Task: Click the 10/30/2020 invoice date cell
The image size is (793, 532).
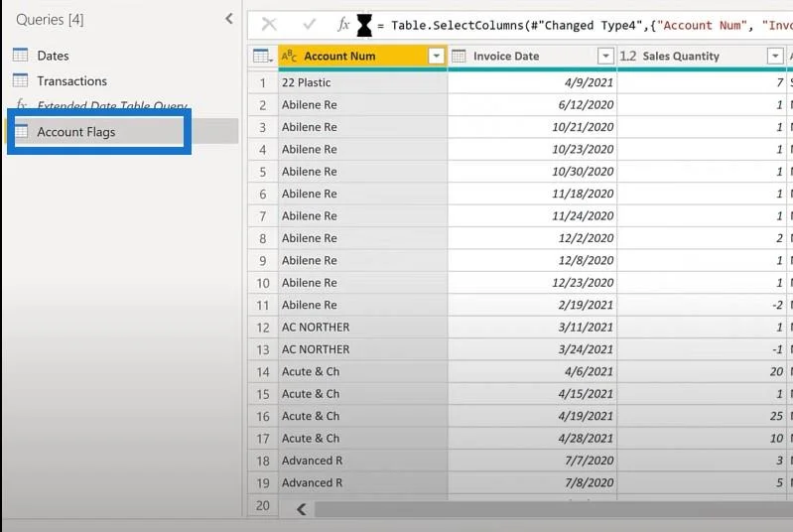Action: [x=532, y=172]
